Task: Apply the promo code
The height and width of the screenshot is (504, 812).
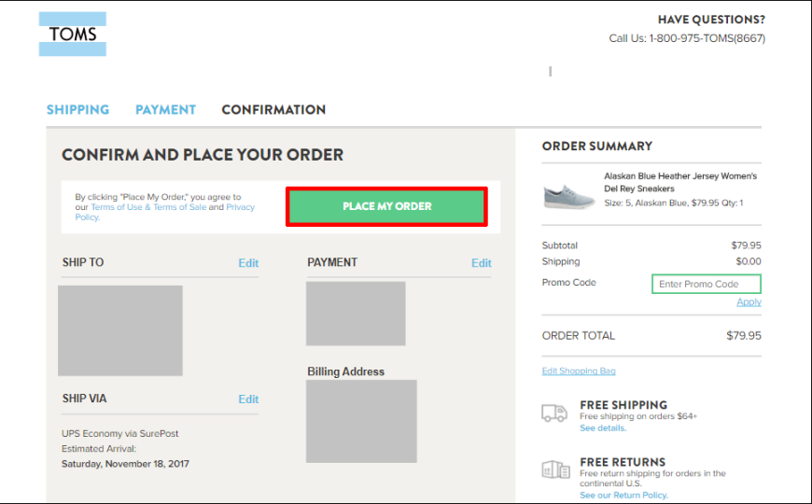Action: [x=749, y=302]
